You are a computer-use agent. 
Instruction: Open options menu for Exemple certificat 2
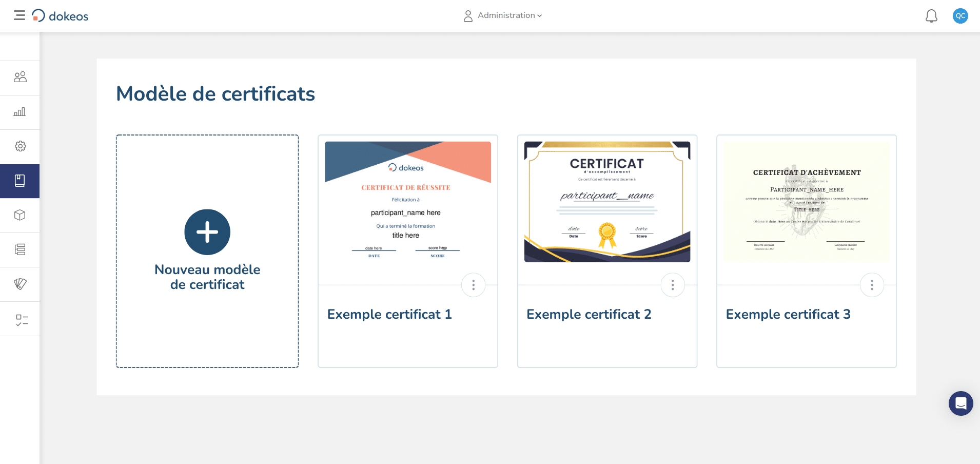coord(673,285)
